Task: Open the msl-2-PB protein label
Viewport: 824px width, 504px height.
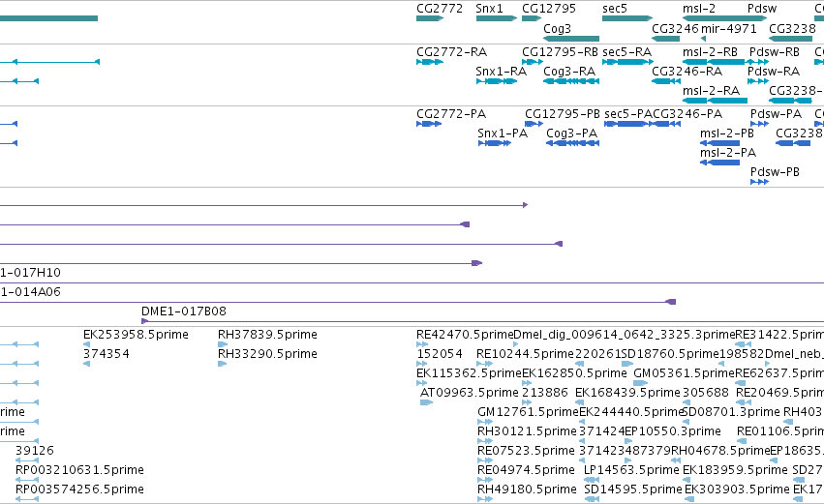Action: (727, 133)
